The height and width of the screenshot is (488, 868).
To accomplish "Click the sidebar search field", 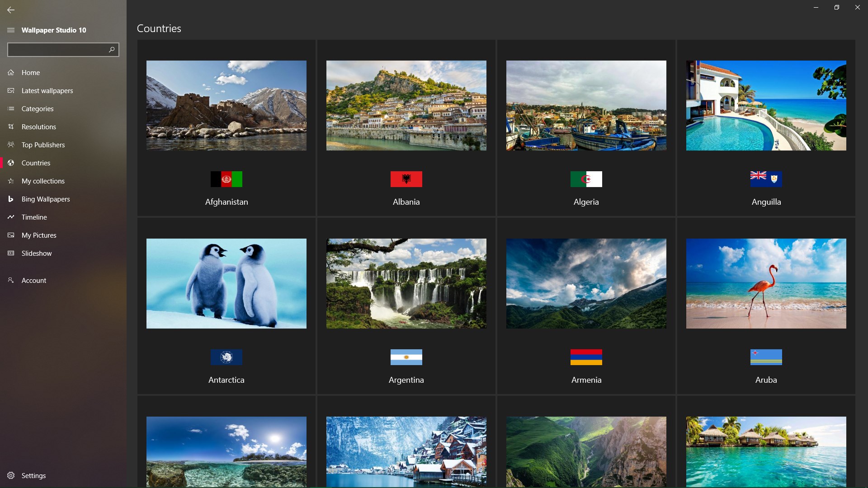I will pos(57,49).
